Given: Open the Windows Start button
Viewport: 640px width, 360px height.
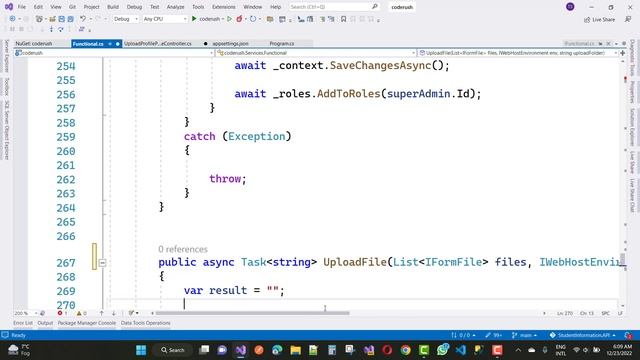Looking at the screenshot, I should 141,350.
